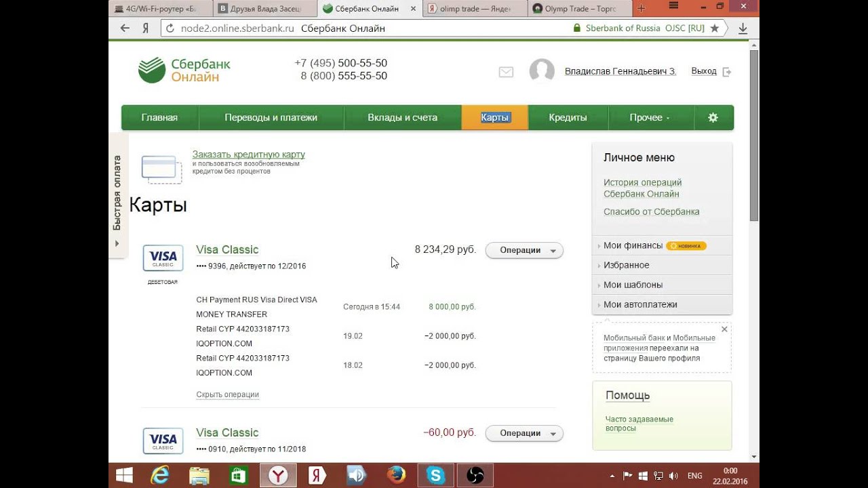Open the Вклады и счета section
This screenshot has width=868, height=488.
point(403,117)
